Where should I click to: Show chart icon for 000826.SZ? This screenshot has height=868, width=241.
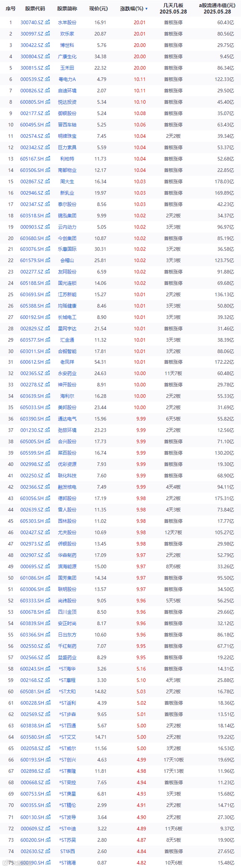[x=47, y=91]
